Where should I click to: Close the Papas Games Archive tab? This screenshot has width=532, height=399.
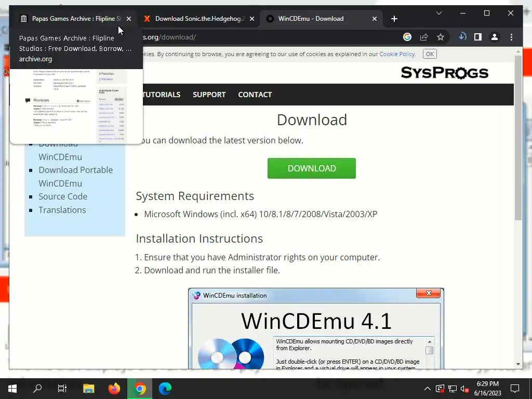pyautogui.click(x=129, y=19)
